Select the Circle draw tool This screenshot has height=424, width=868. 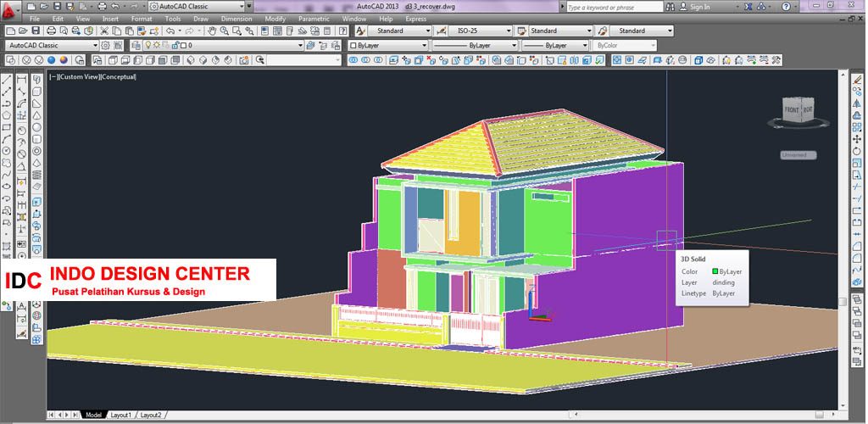tap(7, 151)
